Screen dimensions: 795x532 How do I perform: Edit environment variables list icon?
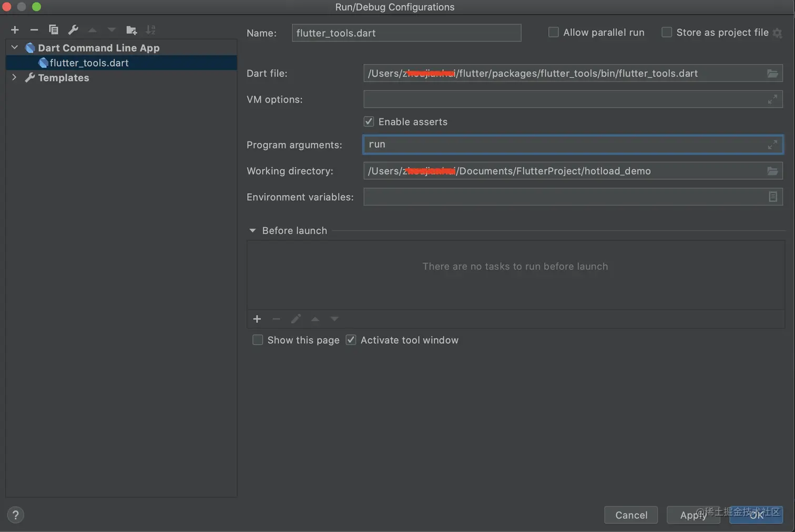[772, 197]
